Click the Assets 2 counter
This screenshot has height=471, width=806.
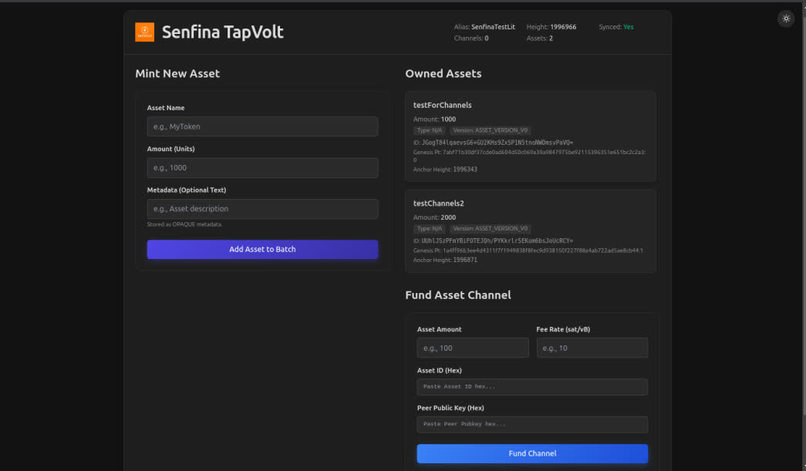coord(539,38)
